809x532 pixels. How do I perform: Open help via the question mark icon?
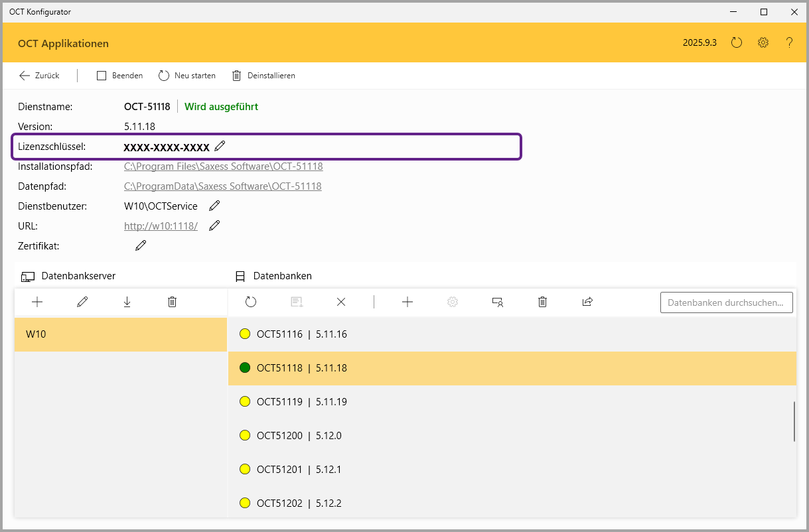click(x=789, y=42)
